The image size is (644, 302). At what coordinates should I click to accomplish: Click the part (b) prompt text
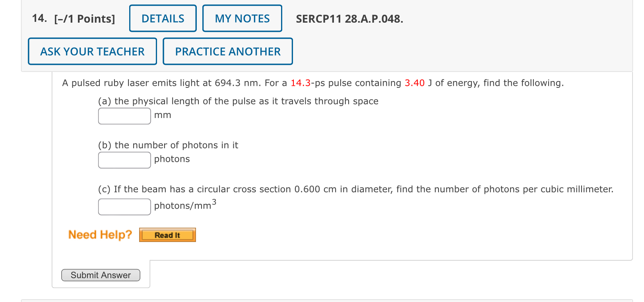[x=168, y=145]
